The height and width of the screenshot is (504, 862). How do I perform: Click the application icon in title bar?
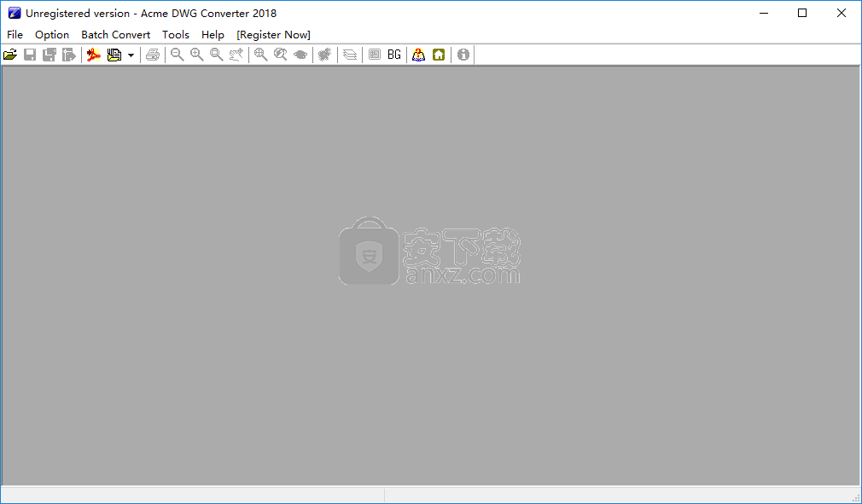coord(15,13)
